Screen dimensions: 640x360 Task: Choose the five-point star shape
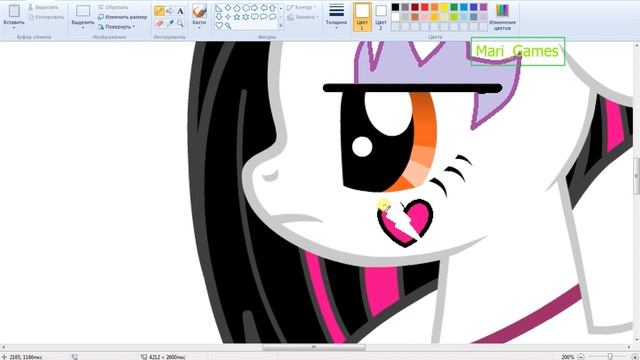pyautogui.click(x=237, y=17)
